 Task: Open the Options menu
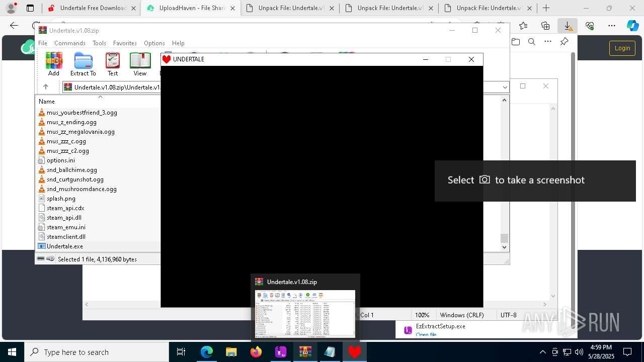point(154,43)
